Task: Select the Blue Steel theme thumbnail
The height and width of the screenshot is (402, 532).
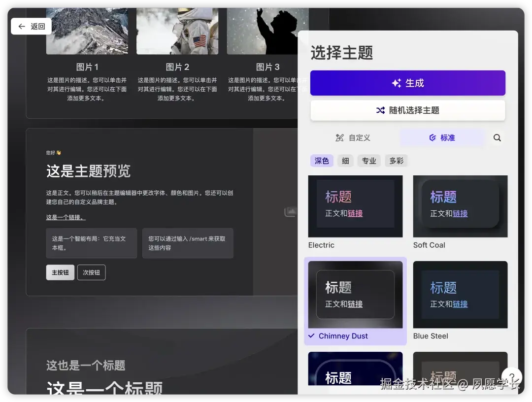Action: point(460,294)
